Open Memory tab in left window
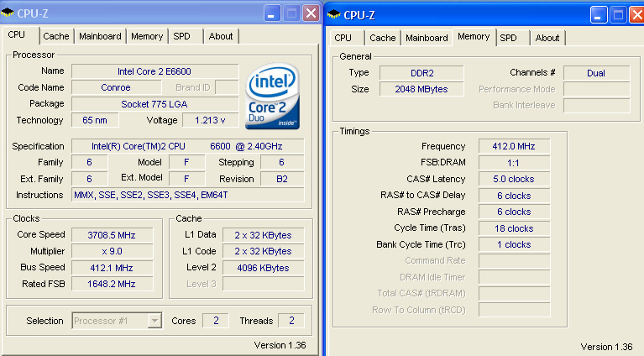The width and height of the screenshot is (644, 356). (x=147, y=36)
